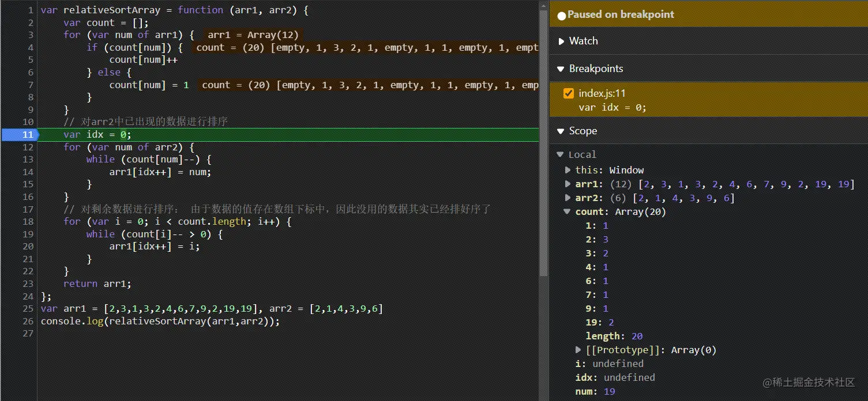
Task: Select the '6: 1' count property
Action: tap(597, 281)
